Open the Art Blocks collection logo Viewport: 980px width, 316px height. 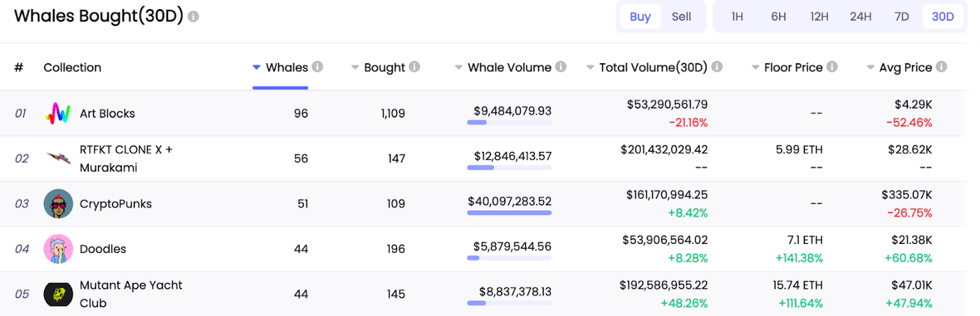coord(58,114)
